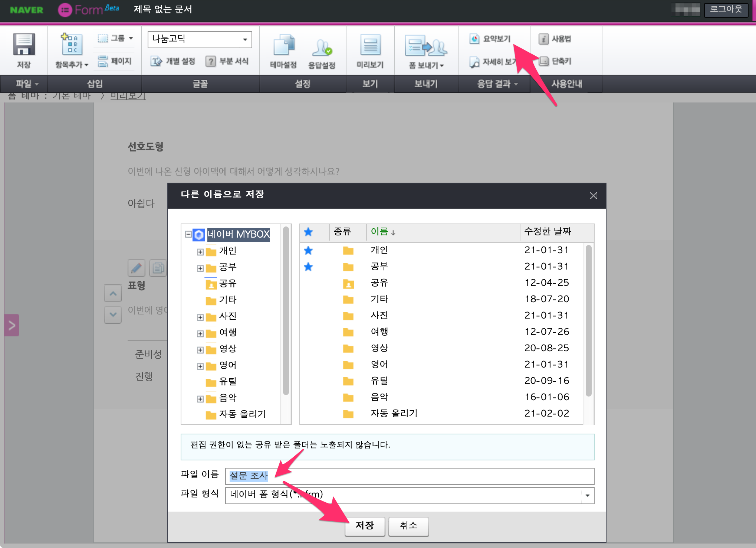The height and width of the screenshot is (548, 756).
Task: Open the 응답 결과 menu
Action: 496,84
